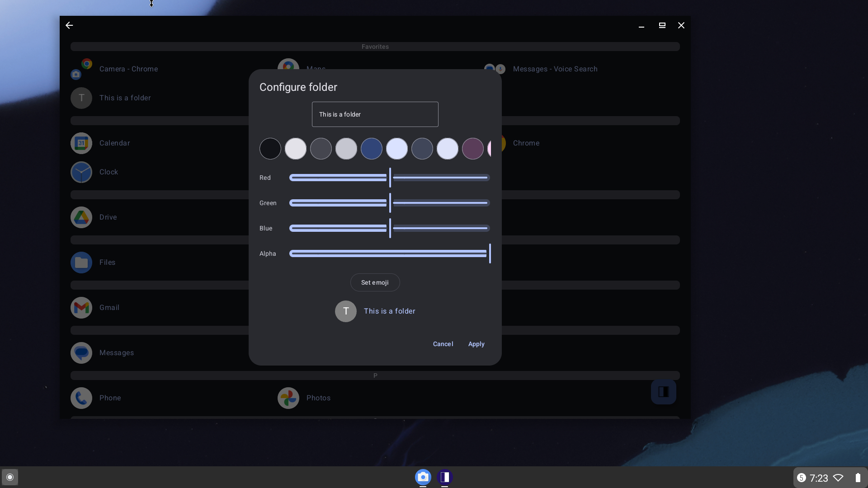Choose the dark gray swatch
The image size is (868, 488).
coord(321,149)
